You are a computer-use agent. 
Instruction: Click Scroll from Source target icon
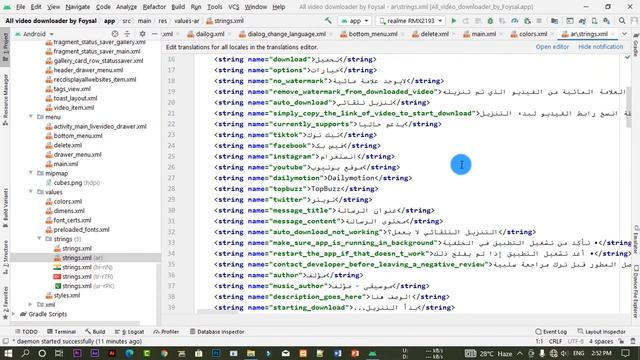pyautogui.click(x=115, y=34)
